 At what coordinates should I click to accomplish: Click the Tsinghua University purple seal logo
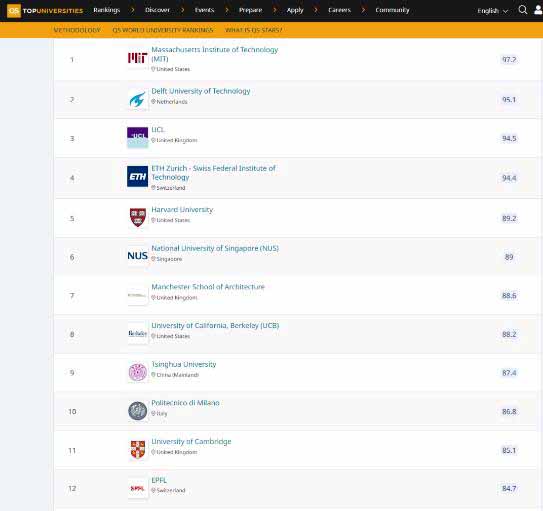pos(137,373)
